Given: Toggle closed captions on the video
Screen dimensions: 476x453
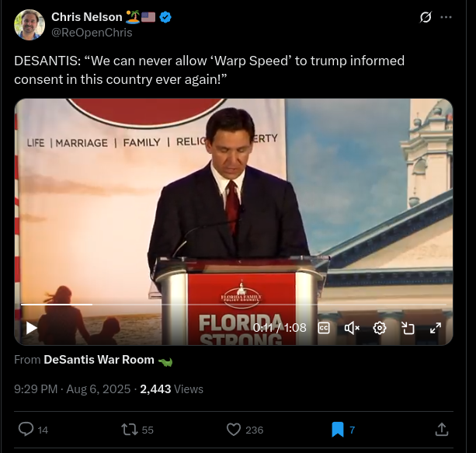Looking at the screenshot, I should coord(324,328).
